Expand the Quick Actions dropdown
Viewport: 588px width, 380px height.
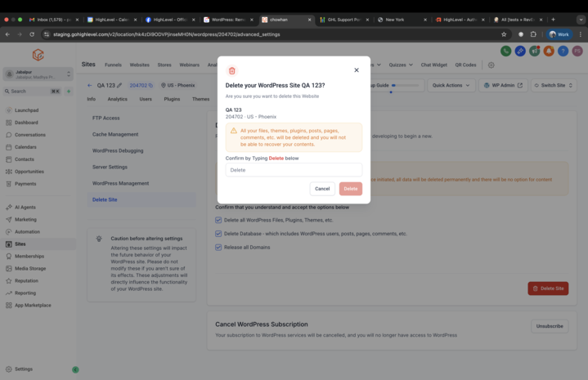(x=451, y=85)
